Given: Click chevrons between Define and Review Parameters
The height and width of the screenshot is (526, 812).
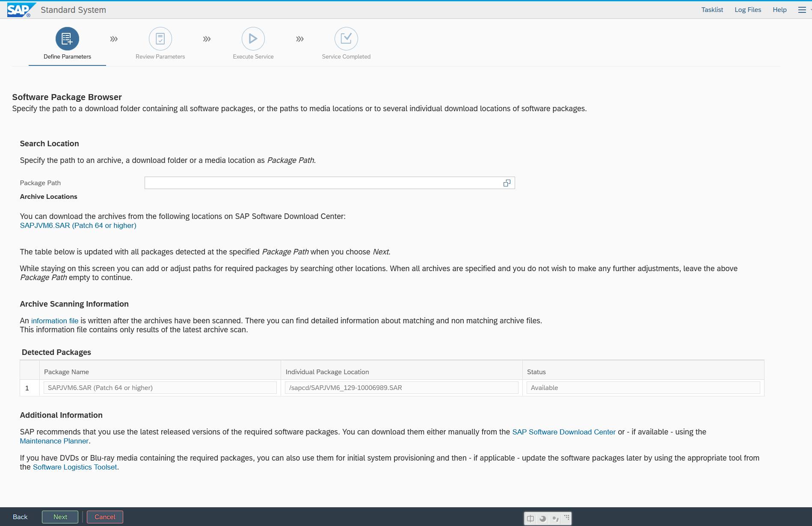Looking at the screenshot, I should pyautogui.click(x=114, y=39).
